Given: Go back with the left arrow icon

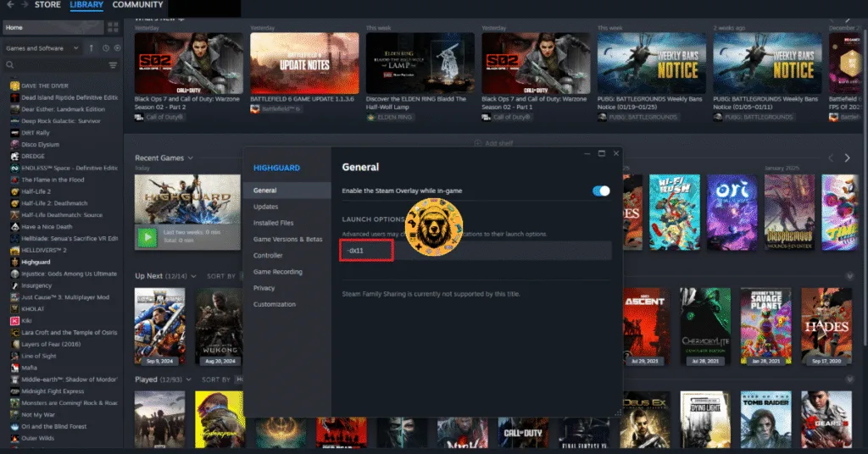Looking at the screenshot, I should click(10, 4).
